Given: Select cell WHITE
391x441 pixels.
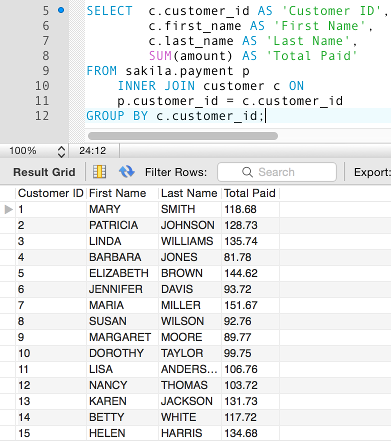Looking at the screenshot, I should (x=190, y=417).
